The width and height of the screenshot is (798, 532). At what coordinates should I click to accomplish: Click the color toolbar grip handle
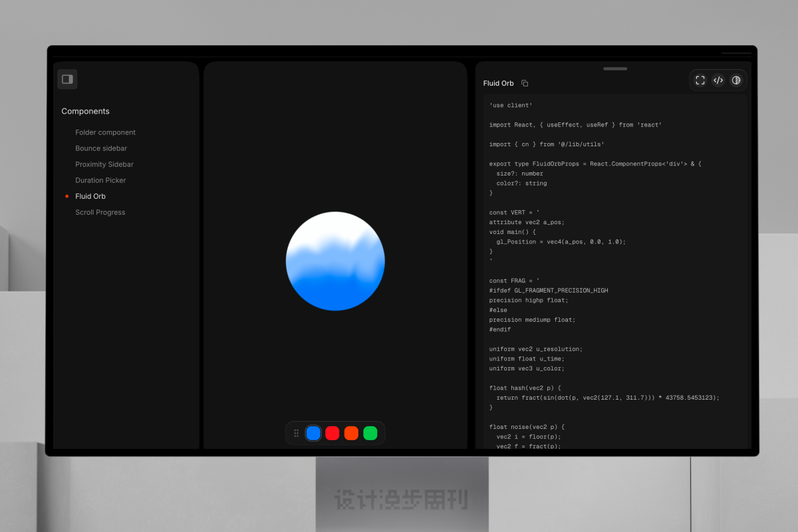pyautogui.click(x=297, y=433)
